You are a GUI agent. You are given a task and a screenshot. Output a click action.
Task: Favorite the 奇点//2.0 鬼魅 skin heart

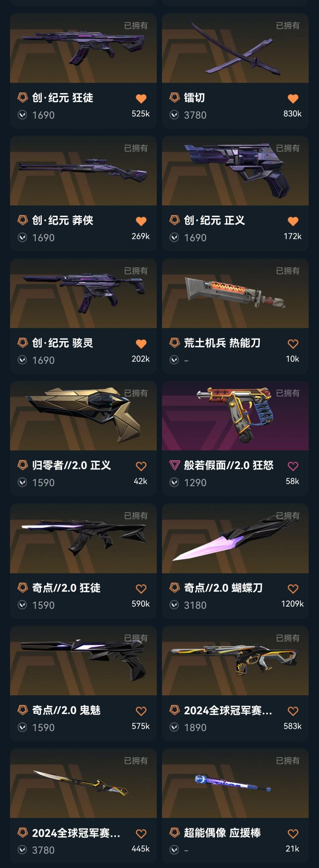[141, 711]
